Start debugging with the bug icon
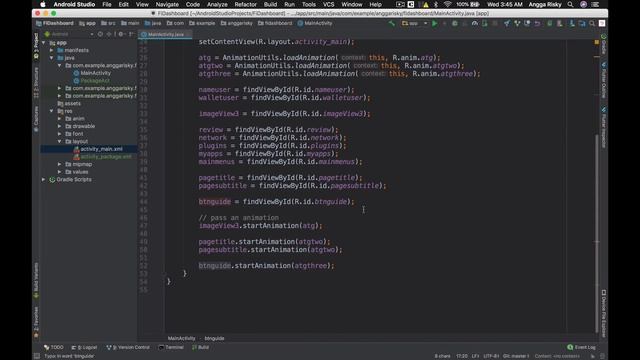The height and width of the screenshot is (360, 640). [x=455, y=24]
